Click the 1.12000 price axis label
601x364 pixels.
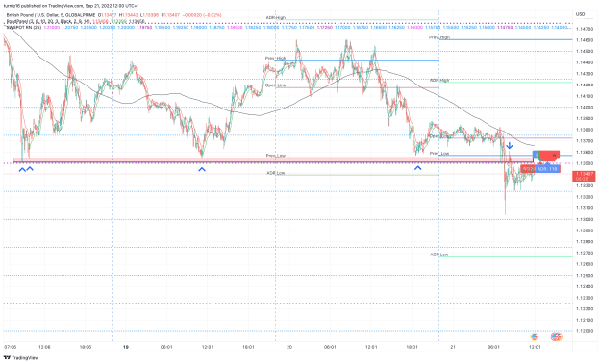[586, 331]
